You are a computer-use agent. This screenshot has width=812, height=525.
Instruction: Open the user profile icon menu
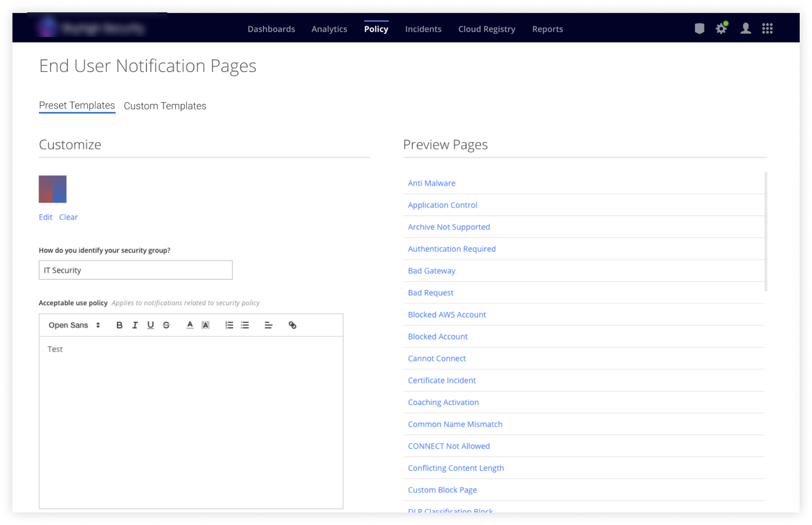[746, 28]
